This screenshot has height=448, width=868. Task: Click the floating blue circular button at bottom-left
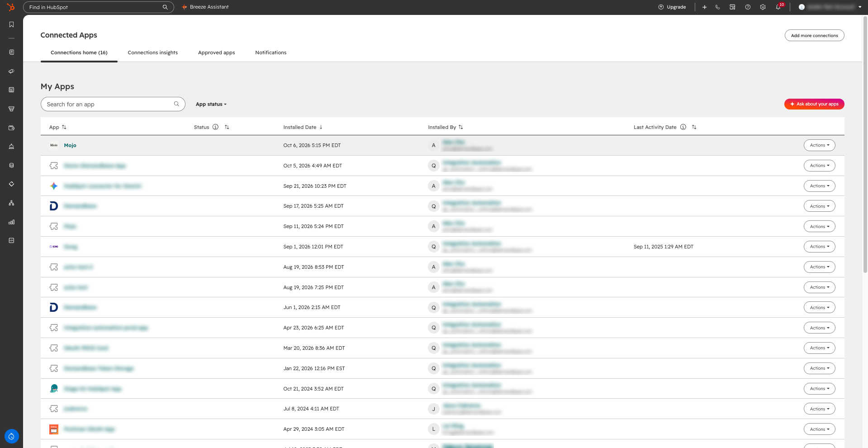(x=11, y=436)
